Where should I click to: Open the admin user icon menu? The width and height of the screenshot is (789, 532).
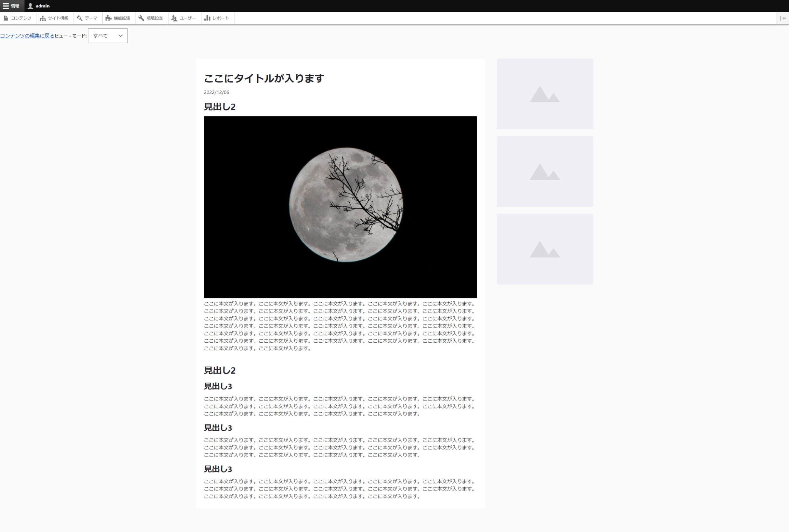(x=30, y=6)
